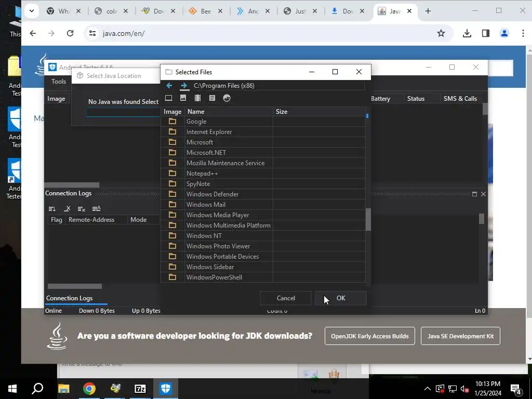Screen dimensions: 532x399
Task: Select the video film icon in file dialog toolbar
Action: click(197, 98)
